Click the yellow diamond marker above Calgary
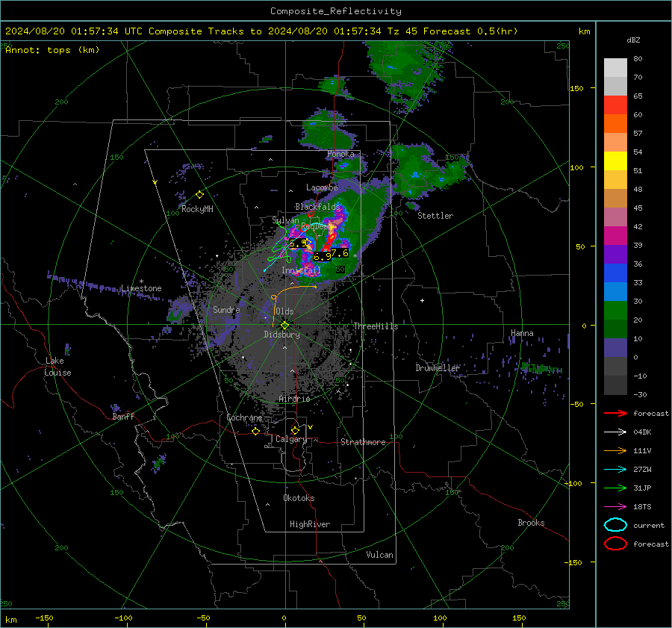 [x=295, y=430]
